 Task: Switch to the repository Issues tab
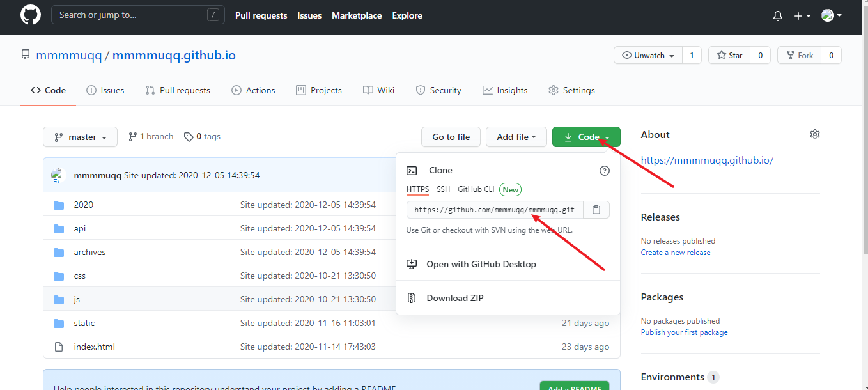tap(105, 90)
